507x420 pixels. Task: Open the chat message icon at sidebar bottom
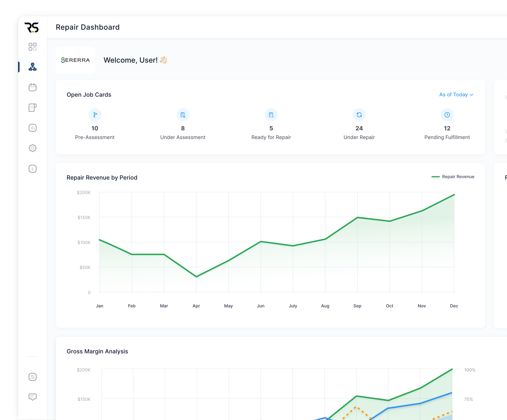pos(33,397)
